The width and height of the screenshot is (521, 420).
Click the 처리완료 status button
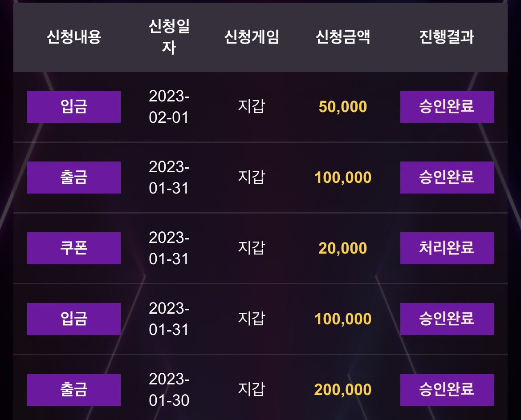(447, 248)
